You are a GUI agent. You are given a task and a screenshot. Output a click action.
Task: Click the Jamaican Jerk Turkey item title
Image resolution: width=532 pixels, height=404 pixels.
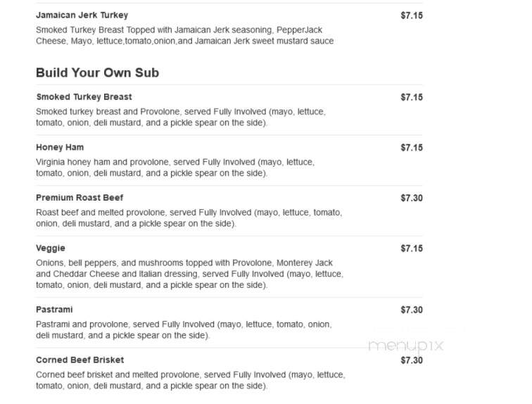coord(82,15)
